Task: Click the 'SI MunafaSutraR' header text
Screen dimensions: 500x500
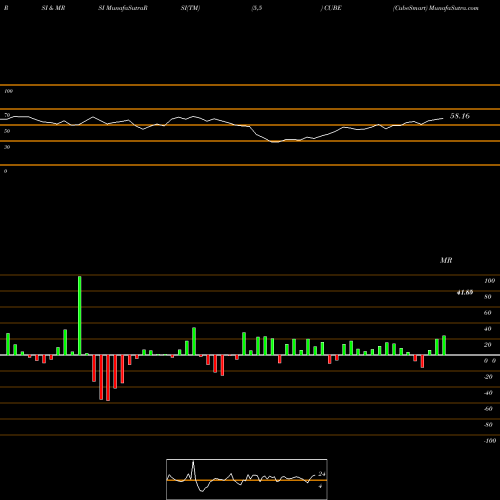Action: [x=123, y=8]
